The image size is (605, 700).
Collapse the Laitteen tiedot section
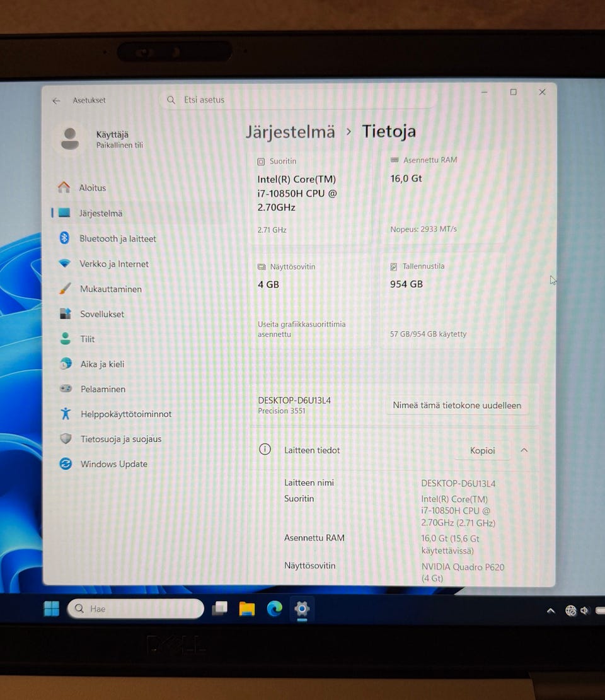524,450
